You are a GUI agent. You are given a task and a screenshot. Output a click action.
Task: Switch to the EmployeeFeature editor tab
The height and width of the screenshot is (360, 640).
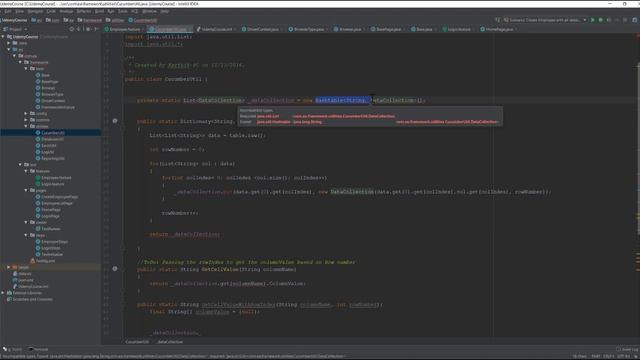coord(124,29)
